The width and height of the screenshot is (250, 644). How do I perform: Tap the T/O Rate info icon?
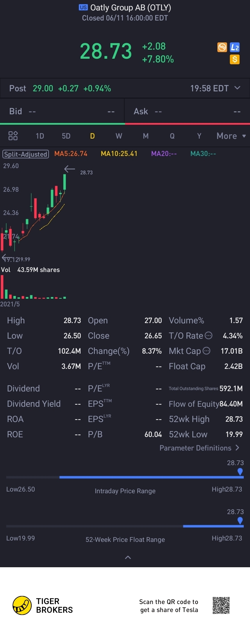tap(209, 336)
